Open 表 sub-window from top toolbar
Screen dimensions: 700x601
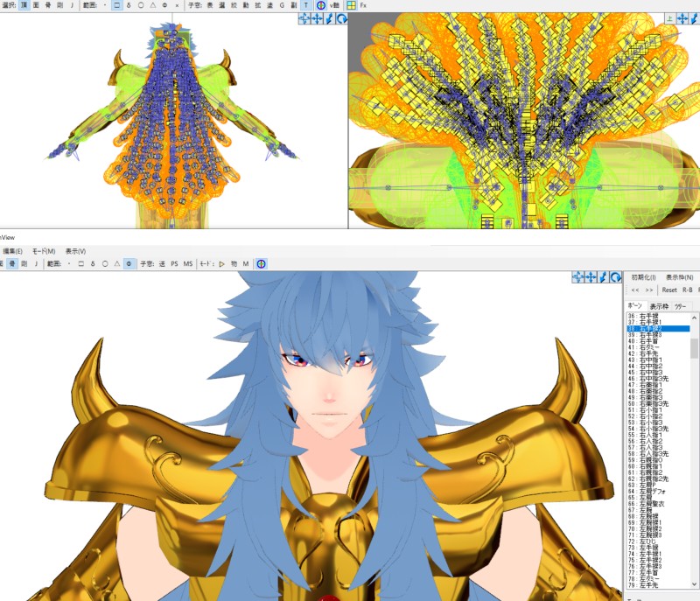210,5
